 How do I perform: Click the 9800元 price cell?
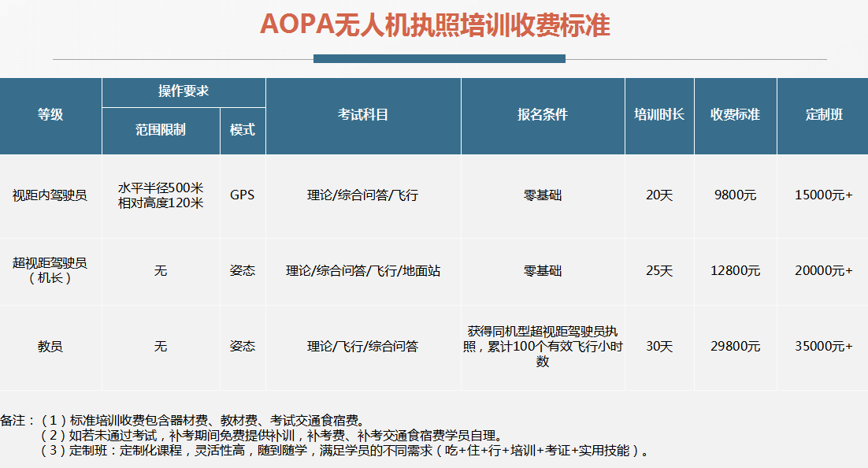click(735, 195)
